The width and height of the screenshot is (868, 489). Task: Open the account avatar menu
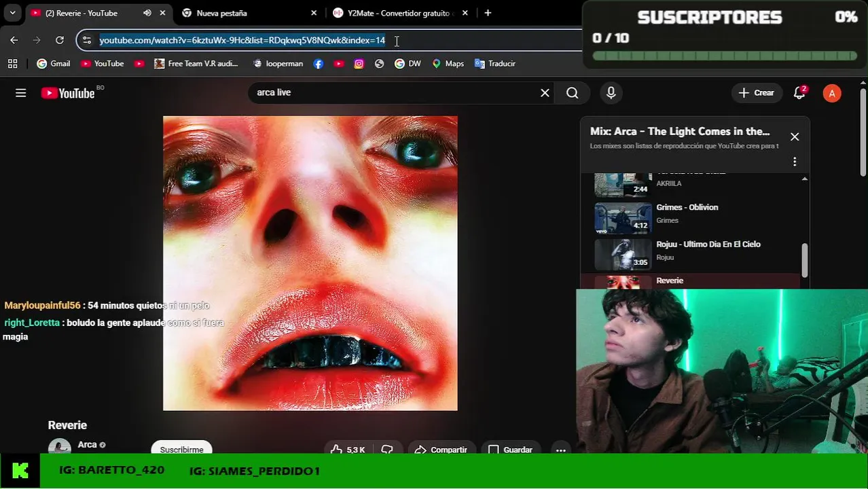[832, 93]
